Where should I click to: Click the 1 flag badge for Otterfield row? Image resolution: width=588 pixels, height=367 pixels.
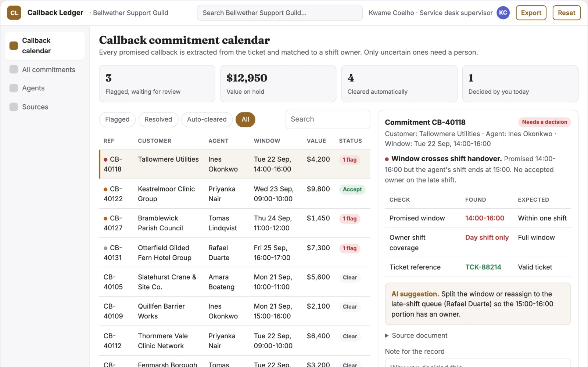point(349,248)
